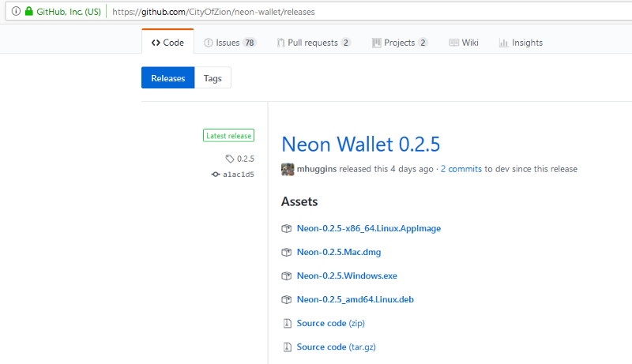Open the Wiki tab
632x364 pixels.
point(464,43)
